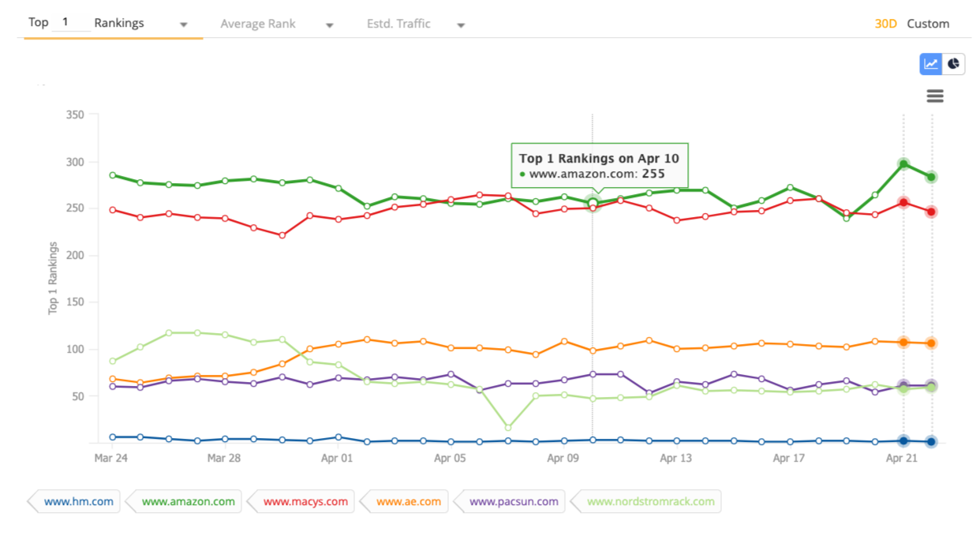Viewport: 980px width, 543px height.
Task: Click the 50 y-axis value
Action: pyautogui.click(x=78, y=396)
